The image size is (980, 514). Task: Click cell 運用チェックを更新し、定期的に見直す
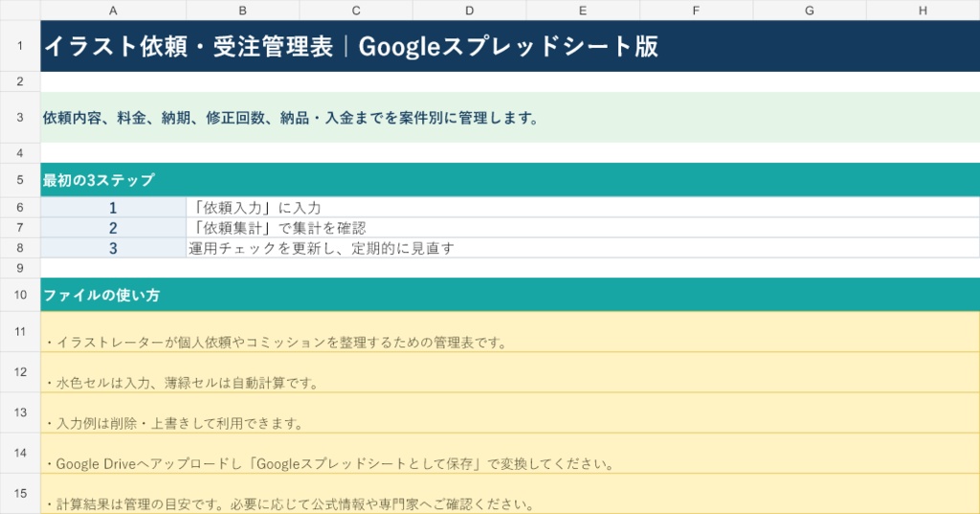[583, 248]
